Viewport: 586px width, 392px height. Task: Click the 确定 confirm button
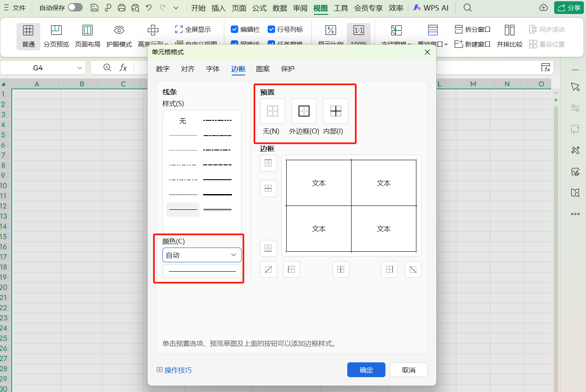[x=366, y=370]
